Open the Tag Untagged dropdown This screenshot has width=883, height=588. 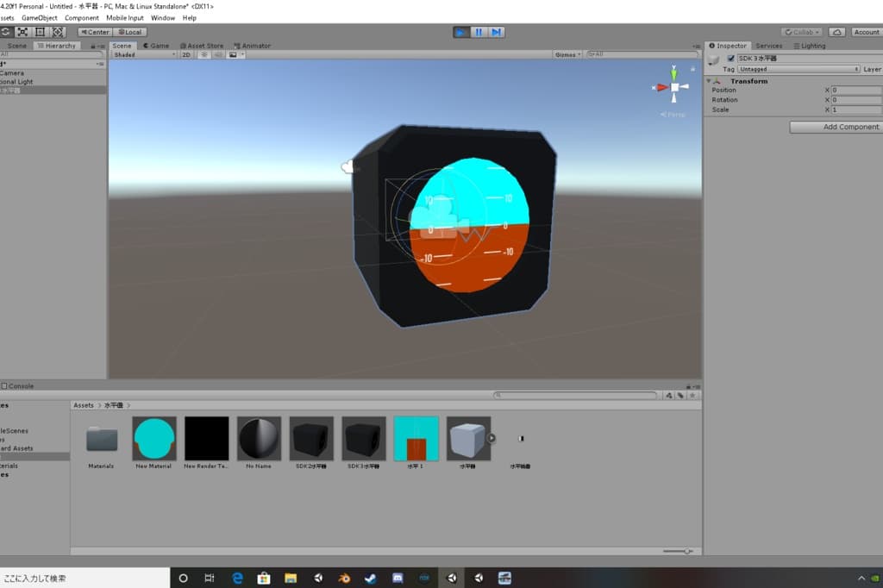(x=798, y=69)
